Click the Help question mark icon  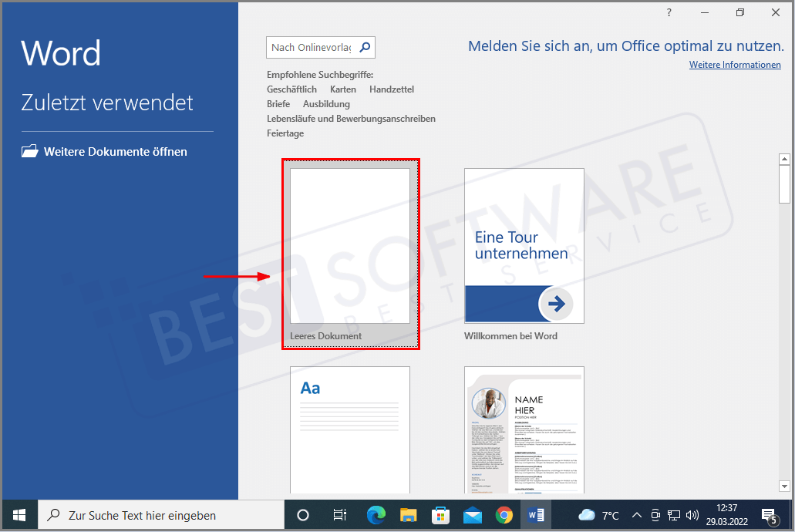tap(668, 12)
